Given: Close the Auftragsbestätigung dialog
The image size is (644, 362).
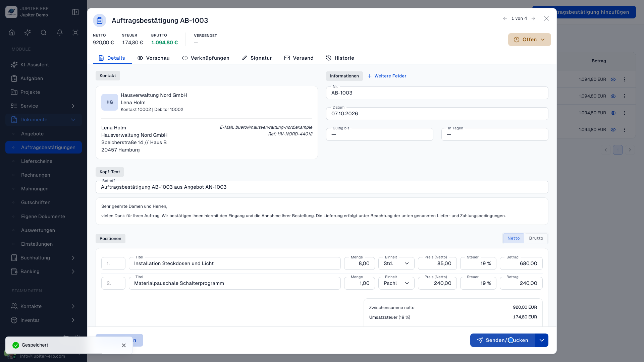Looking at the screenshot, I should [546, 18].
